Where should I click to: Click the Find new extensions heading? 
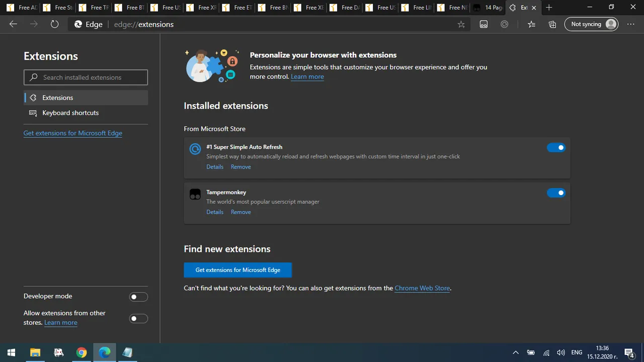(x=227, y=249)
